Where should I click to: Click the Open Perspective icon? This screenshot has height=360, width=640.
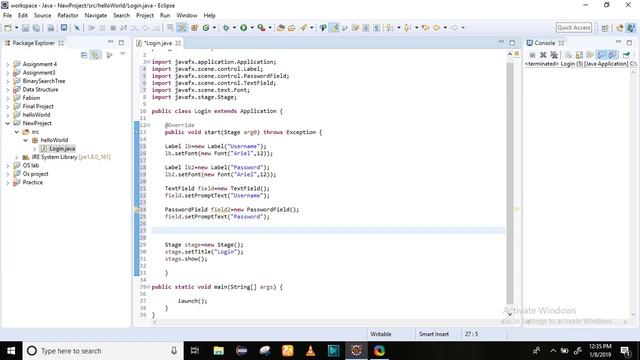click(605, 28)
